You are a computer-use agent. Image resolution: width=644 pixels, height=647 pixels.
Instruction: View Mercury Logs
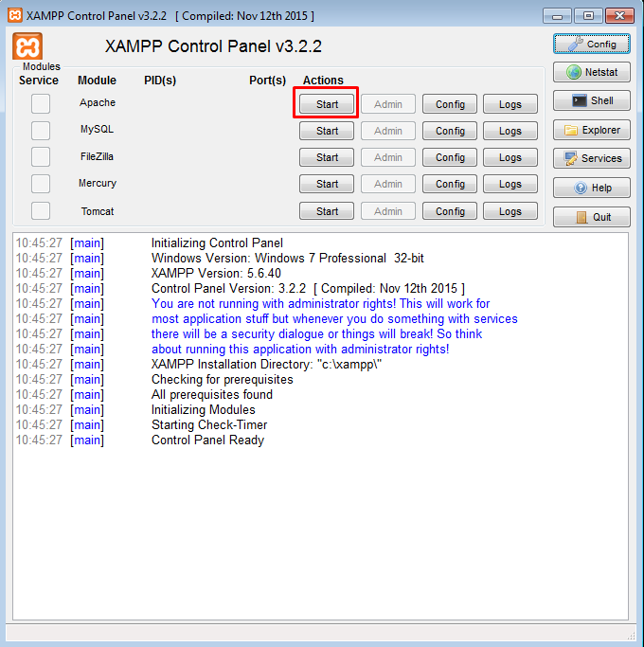(510, 184)
